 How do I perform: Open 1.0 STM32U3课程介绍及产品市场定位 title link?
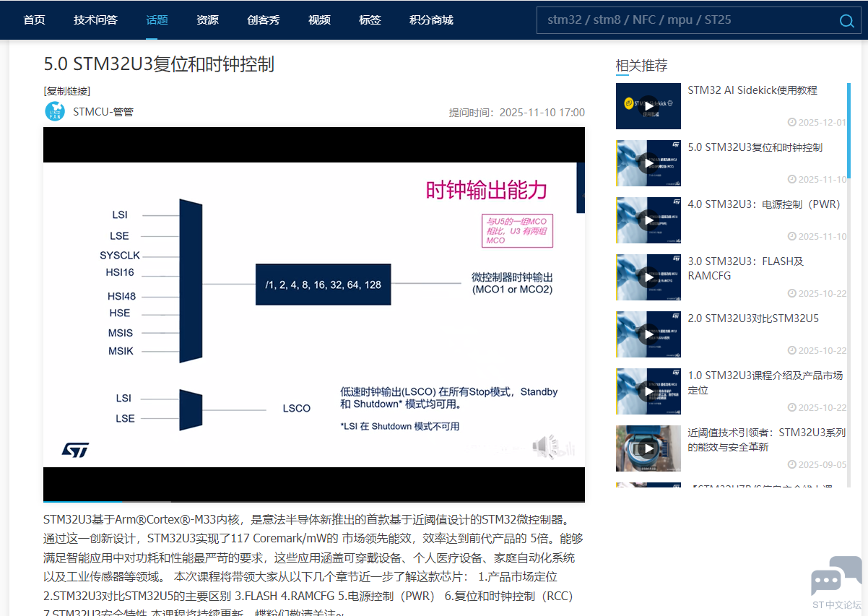point(765,383)
